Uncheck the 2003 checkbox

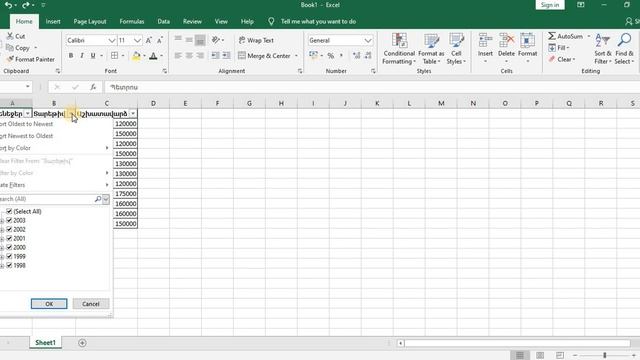point(9,220)
